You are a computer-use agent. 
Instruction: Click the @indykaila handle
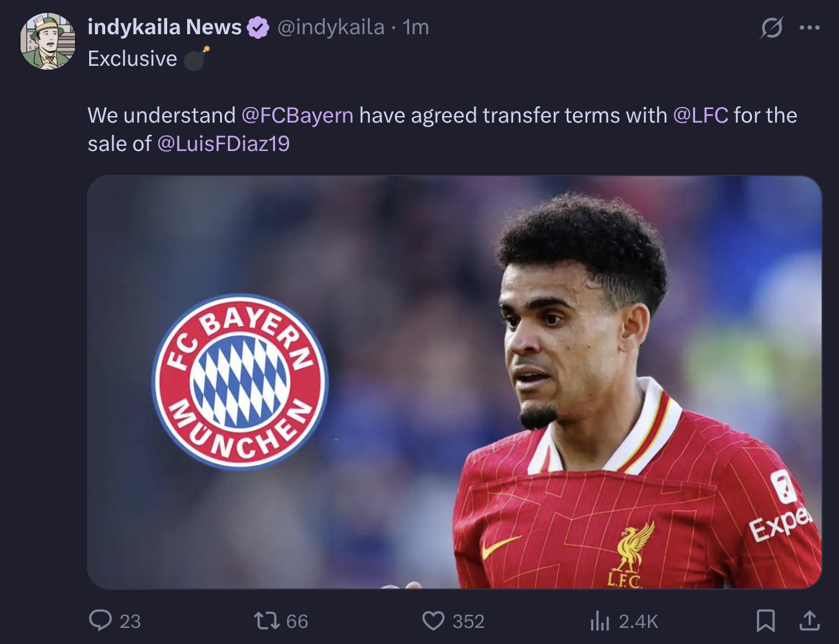[330, 27]
